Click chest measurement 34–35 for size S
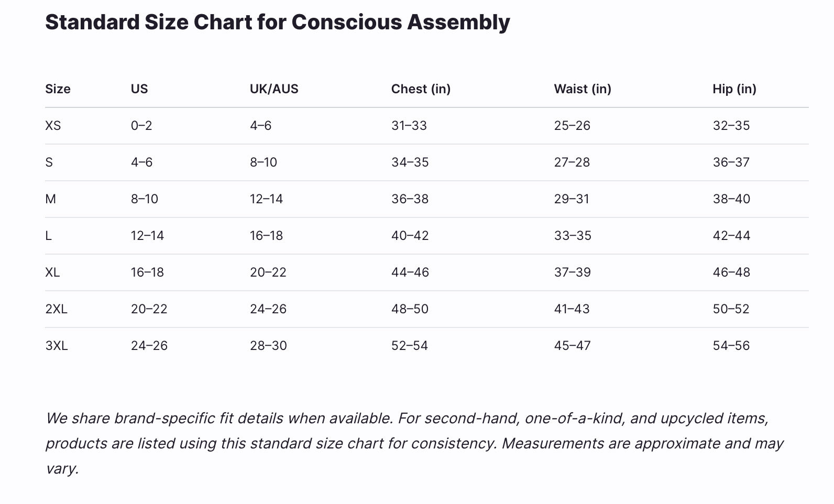Image resolution: width=834 pixels, height=504 pixels. point(410,162)
